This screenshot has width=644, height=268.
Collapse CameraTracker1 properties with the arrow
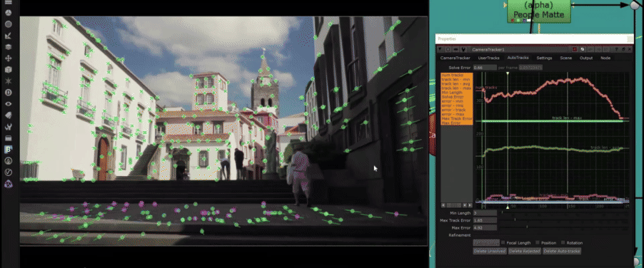(x=440, y=50)
